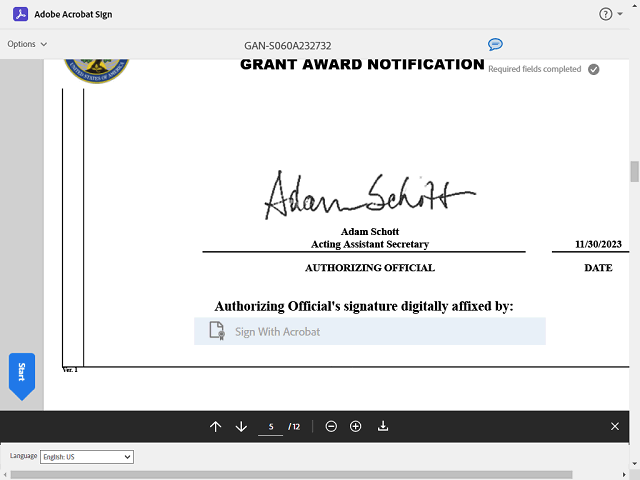Click the horizontal scrollbar at bottom
This screenshot has height=480, width=640.
pos(291,475)
